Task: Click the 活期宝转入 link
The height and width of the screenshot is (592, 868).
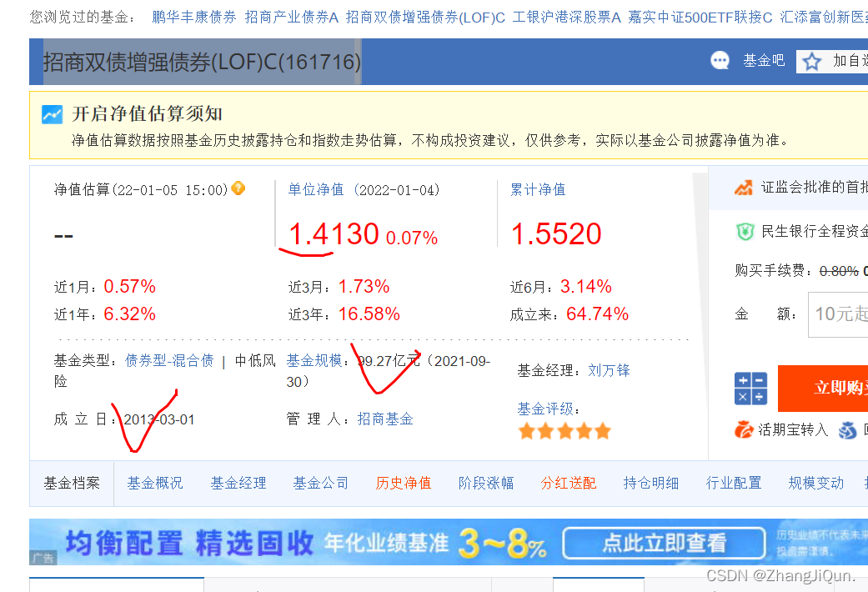Action: coord(793,429)
